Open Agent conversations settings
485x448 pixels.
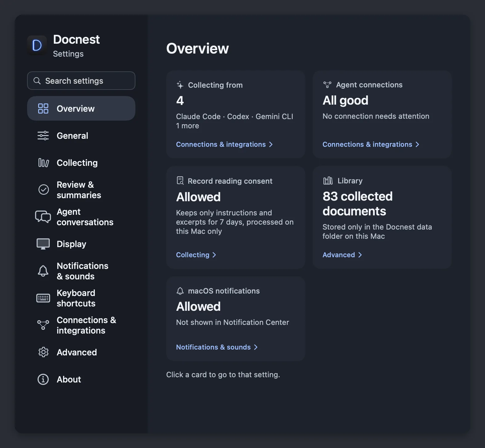(81, 217)
